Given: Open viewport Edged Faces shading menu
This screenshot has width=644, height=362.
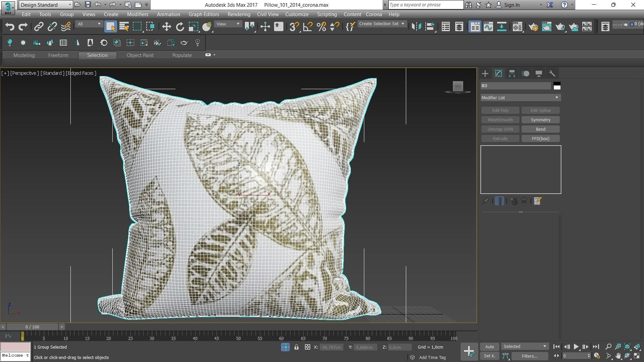Looking at the screenshot, I should click(x=81, y=73).
